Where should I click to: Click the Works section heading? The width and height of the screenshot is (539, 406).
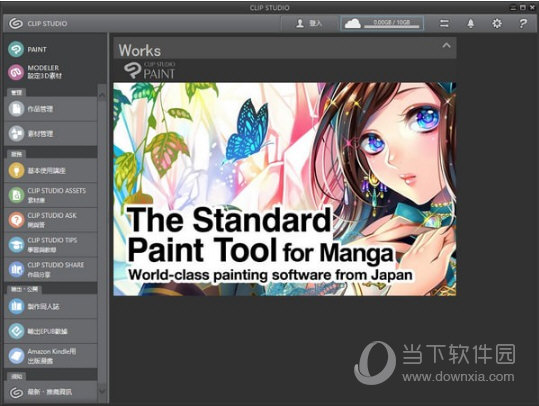[x=140, y=51]
